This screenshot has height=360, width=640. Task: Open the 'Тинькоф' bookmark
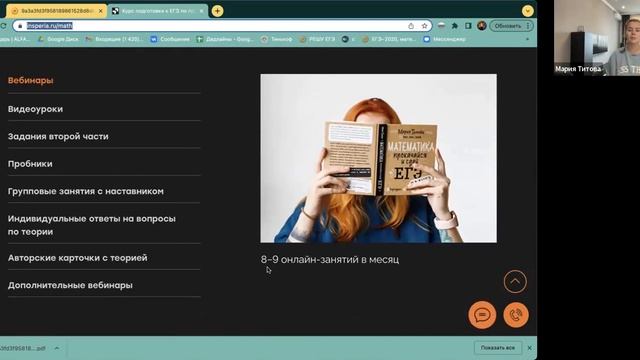(276, 39)
